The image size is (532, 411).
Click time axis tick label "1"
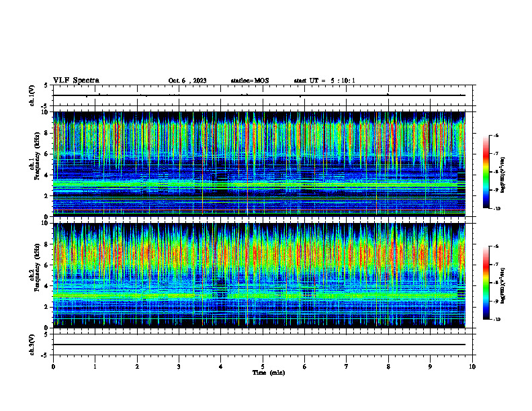coord(95,367)
